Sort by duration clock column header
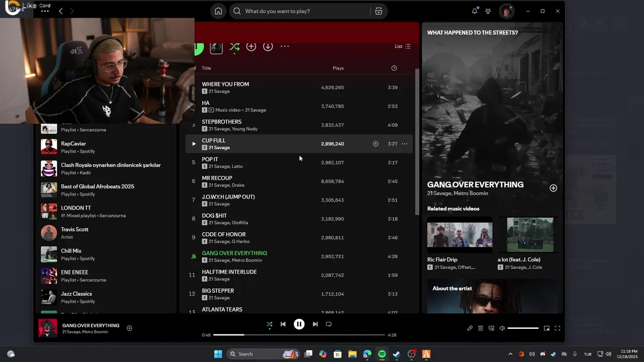The height and width of the screenshot is (362, 644). pos(394,68)
